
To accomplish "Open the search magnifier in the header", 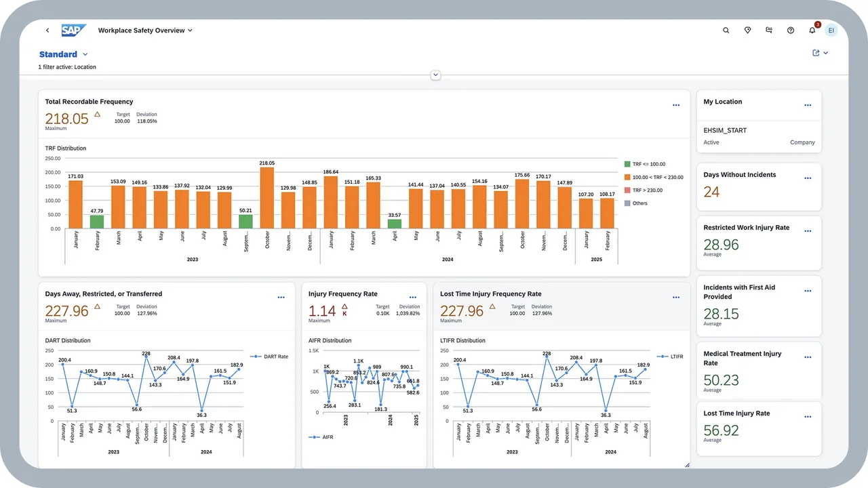I will click(726, 30).
